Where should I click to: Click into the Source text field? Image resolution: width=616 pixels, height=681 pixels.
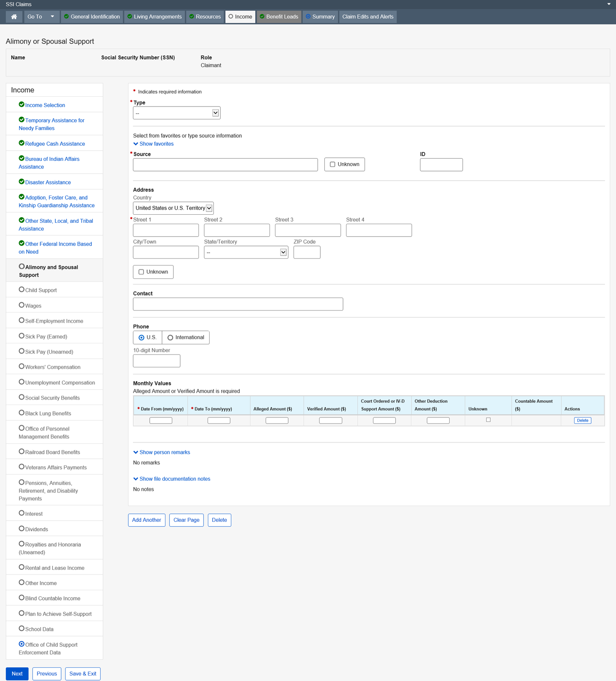pos(225,165)
